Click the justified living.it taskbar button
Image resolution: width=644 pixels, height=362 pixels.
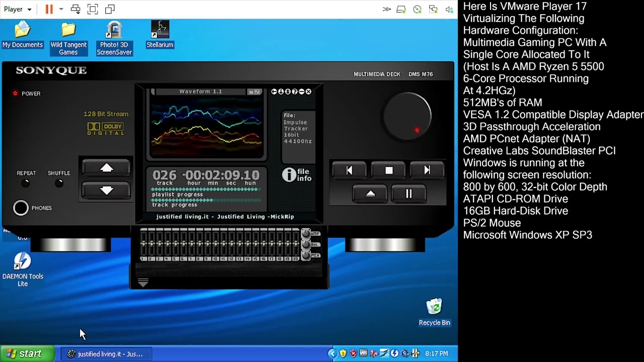(x=106, y=354)
